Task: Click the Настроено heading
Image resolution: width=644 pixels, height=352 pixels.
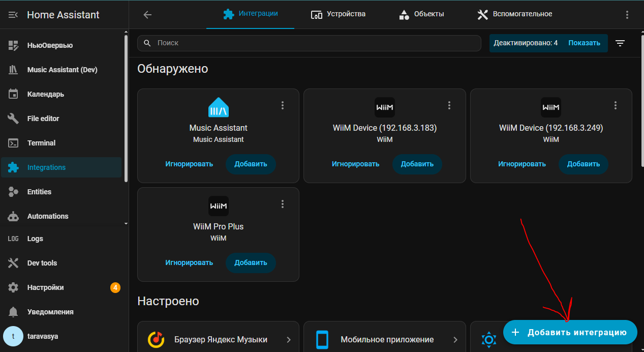Action: (x=168, y=301)
